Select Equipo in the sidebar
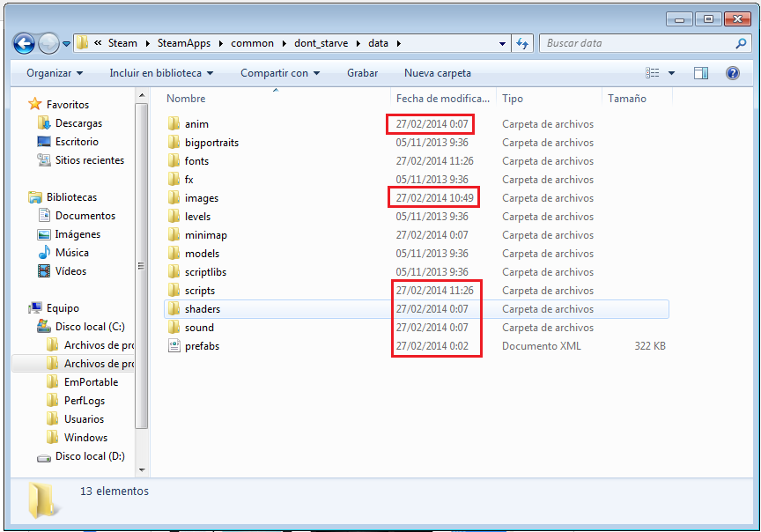This screenshot has width=761, height=532. tap(63, 307)
